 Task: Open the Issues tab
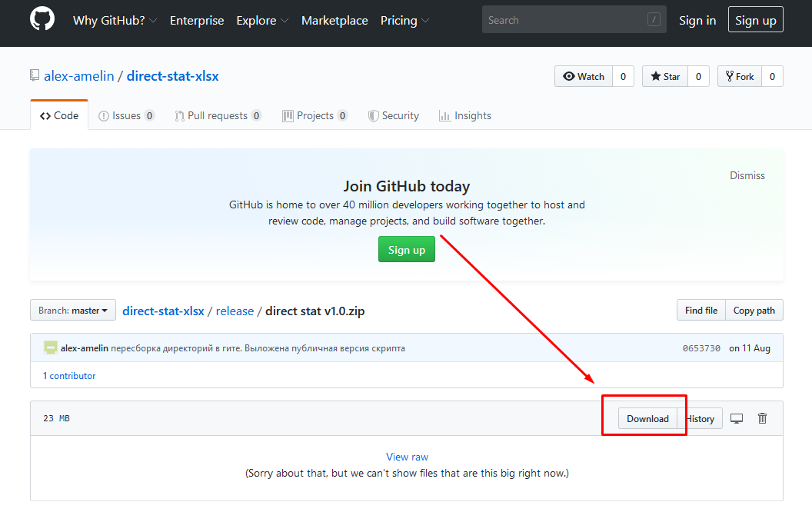(x=126, y=115)
